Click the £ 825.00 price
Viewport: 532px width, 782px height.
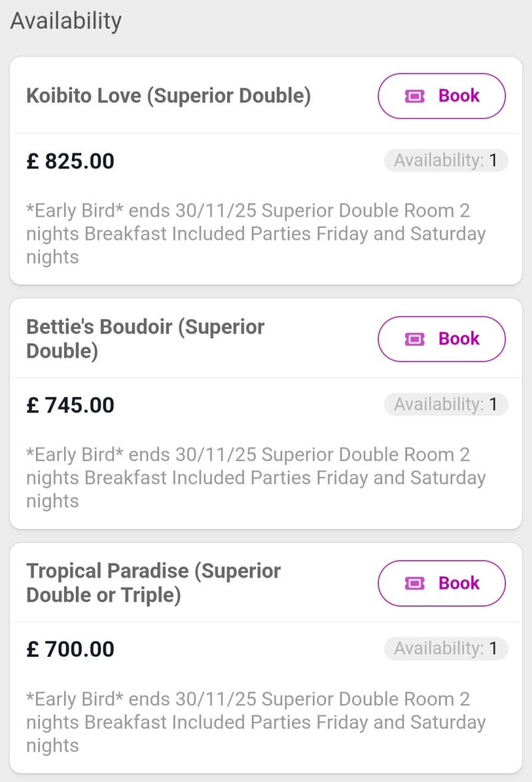click(x=71, y=161)
